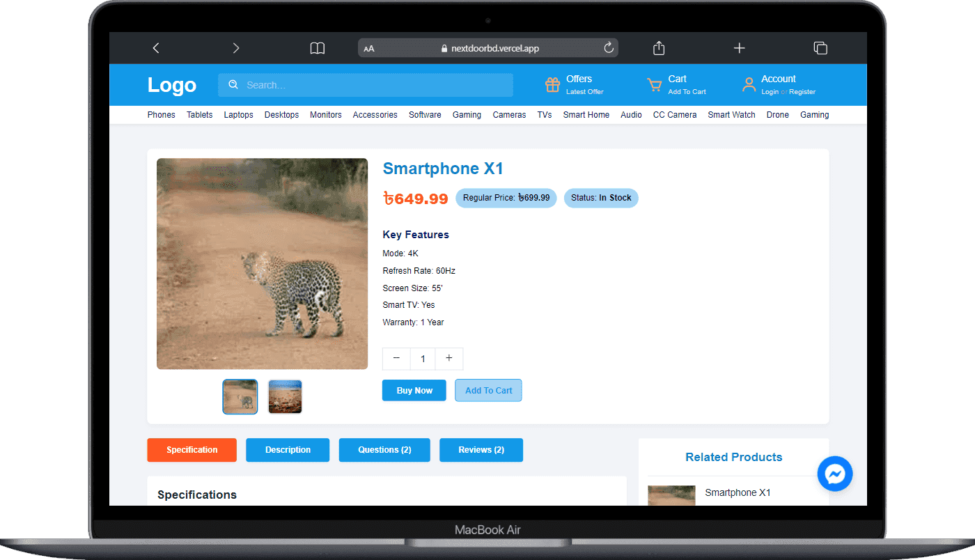Click the Refresh Rate: 60Hz feature
The image size is (975, 560).
[419, 271]
